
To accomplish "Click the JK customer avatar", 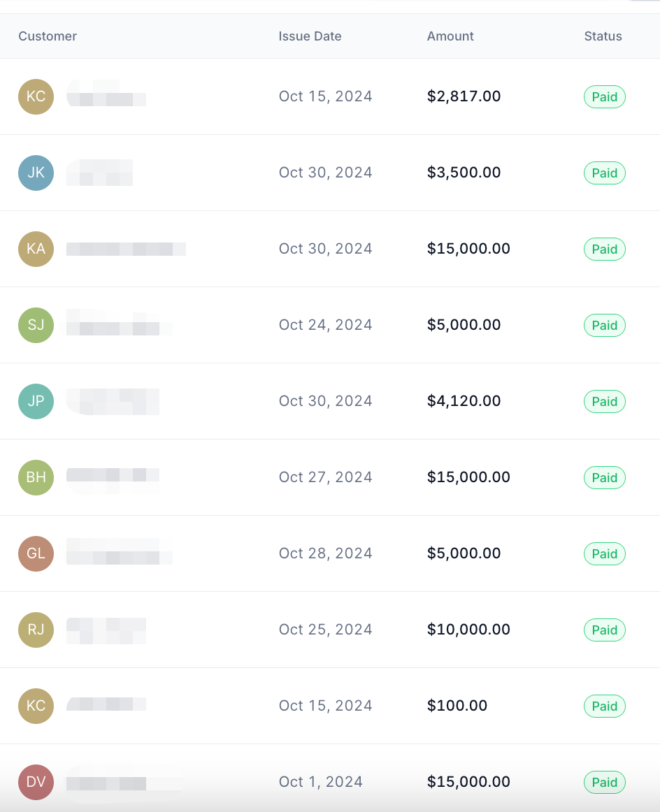I will (36, 173).
